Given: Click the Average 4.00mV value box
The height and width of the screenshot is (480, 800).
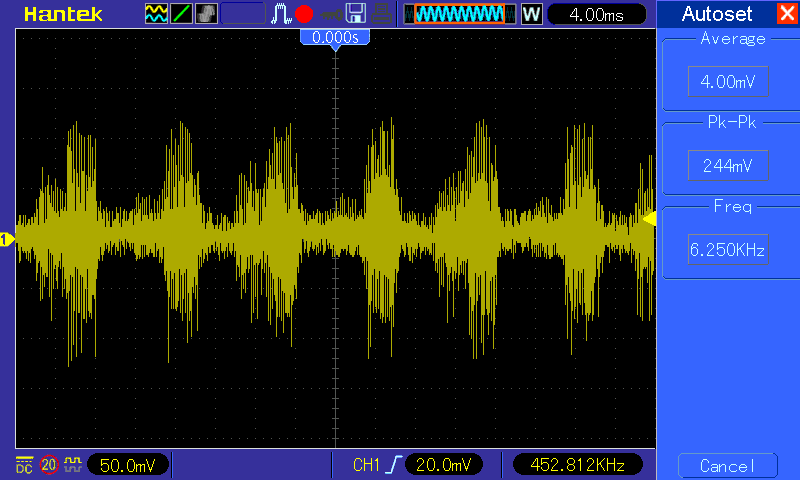Looking at the screenshot, I should click(728, 81).
